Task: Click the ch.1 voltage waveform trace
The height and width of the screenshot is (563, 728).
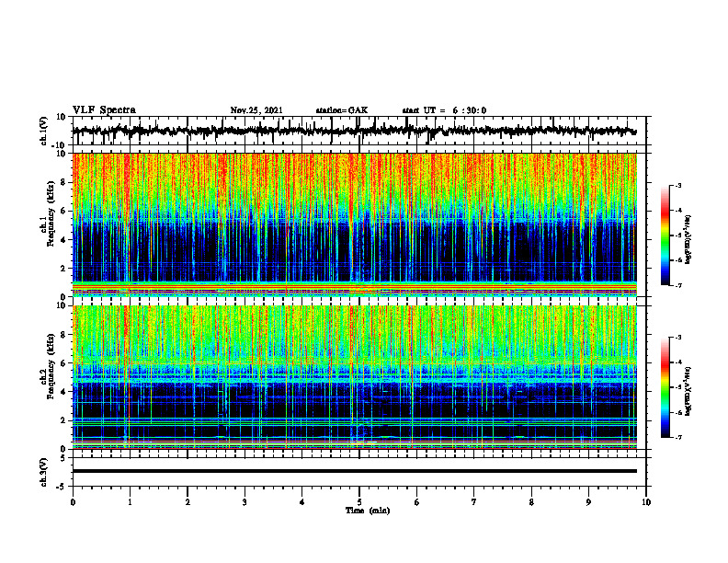Action: click(354, 131)
